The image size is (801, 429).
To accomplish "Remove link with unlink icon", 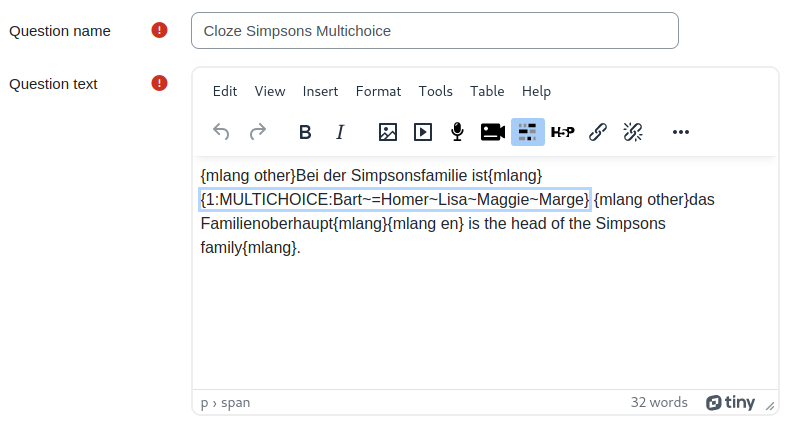I will point(633,132).
